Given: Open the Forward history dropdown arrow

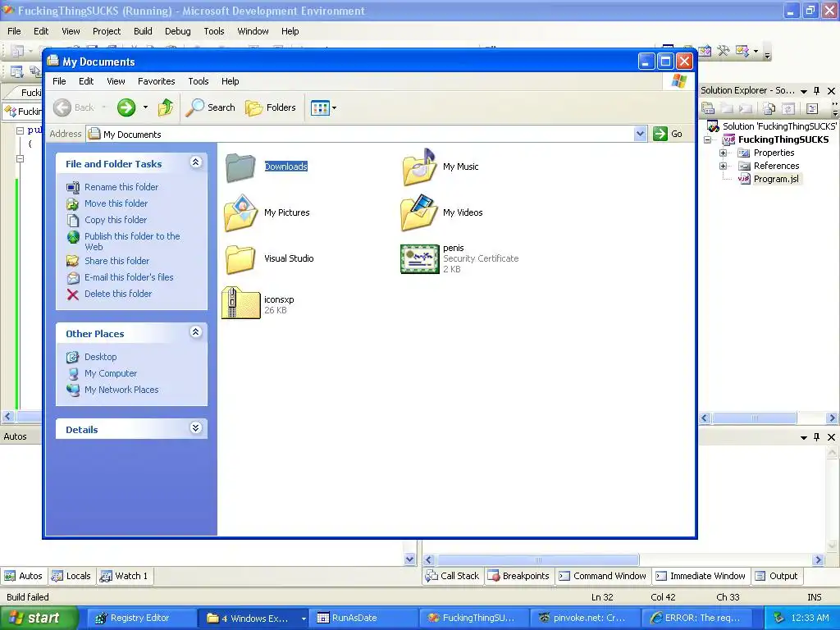Looking at the screenshot, I should click(x=145, y=107).
